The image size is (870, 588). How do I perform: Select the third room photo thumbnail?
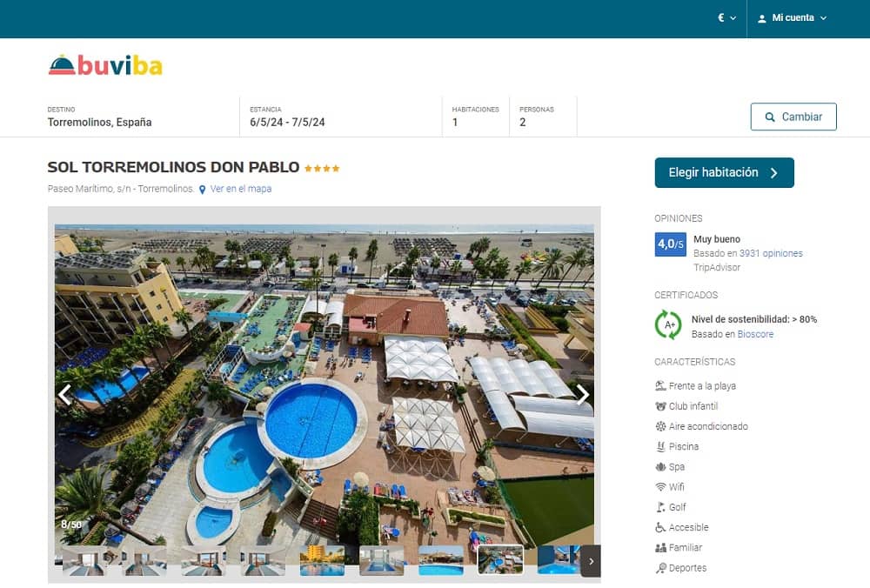point(204,561)
